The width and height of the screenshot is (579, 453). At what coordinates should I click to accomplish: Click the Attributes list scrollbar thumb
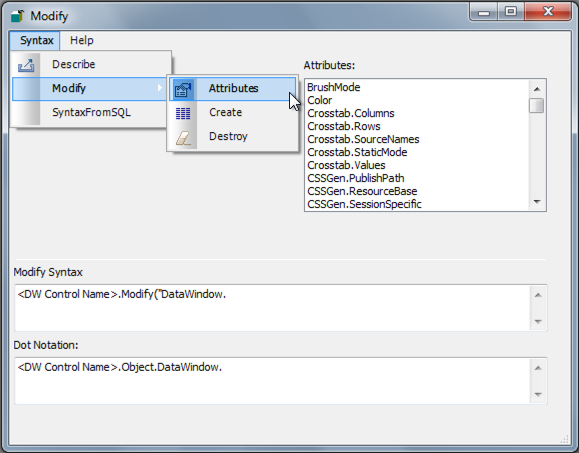tap(536, 105)
